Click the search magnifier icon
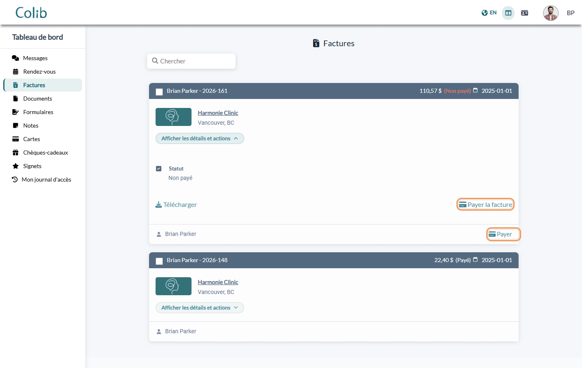 coord(155,61)
